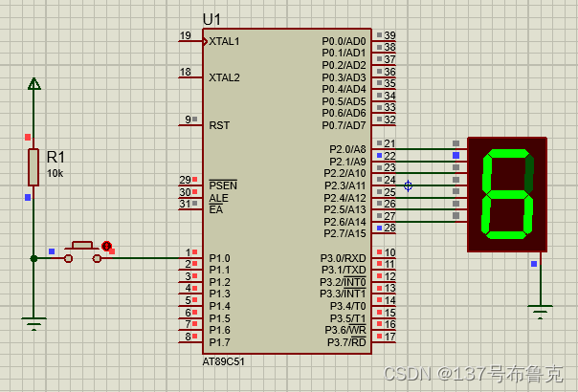Click the P0.5/AD5 pin label
This screenshot has height=392, width=578.
point(344,101)
